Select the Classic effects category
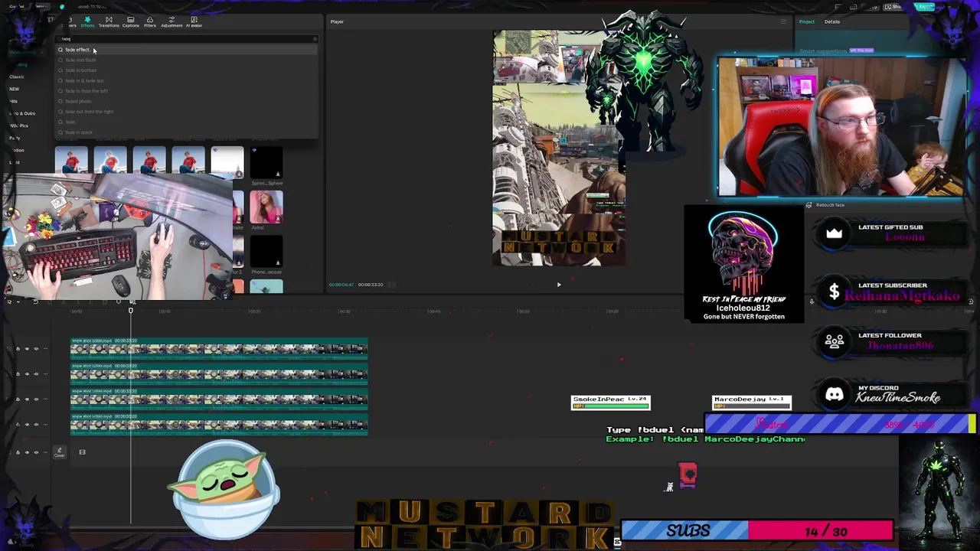This screenshot has width=980, height=551. (17, 77)
